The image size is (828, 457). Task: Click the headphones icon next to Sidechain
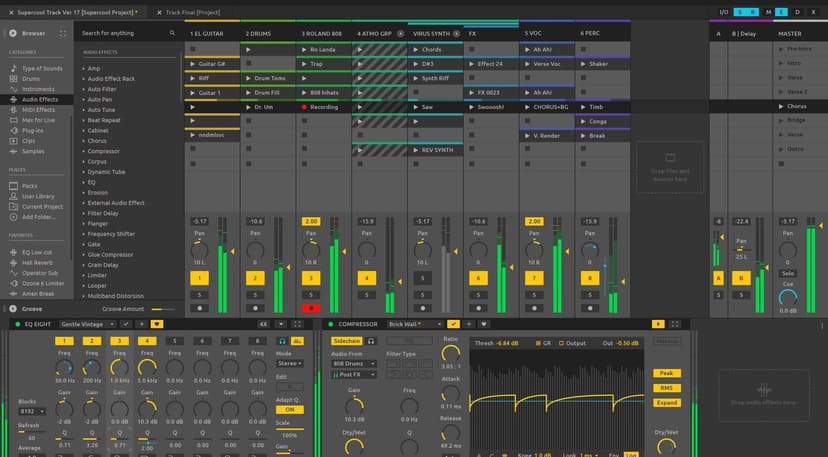(x=370, y=341)
